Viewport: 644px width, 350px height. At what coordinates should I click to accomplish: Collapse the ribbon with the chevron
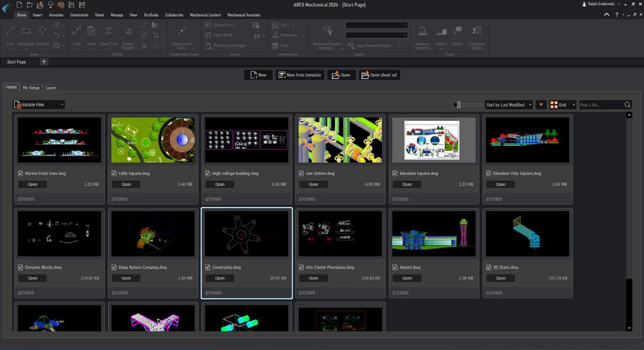tap(607, 15)
